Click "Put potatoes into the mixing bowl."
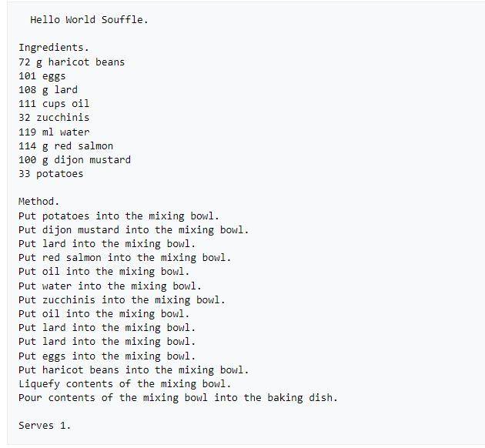Image resolution: width=485 pixels, height=448 pixels. click(119, 216)
